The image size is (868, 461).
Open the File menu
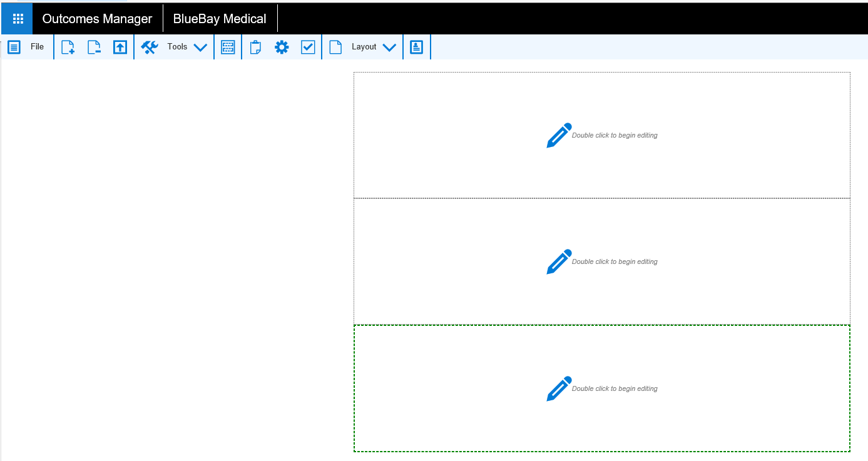tap(38, 47)
